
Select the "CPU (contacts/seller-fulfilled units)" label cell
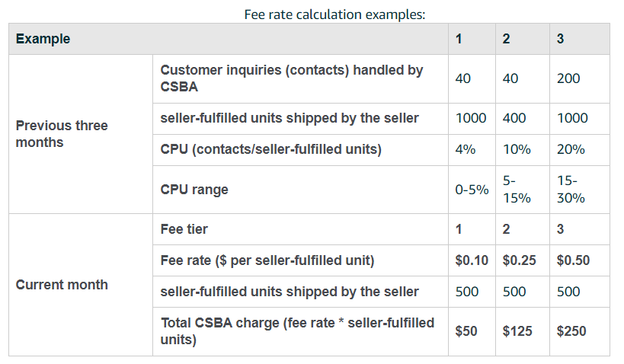click(x=270, y=149)
